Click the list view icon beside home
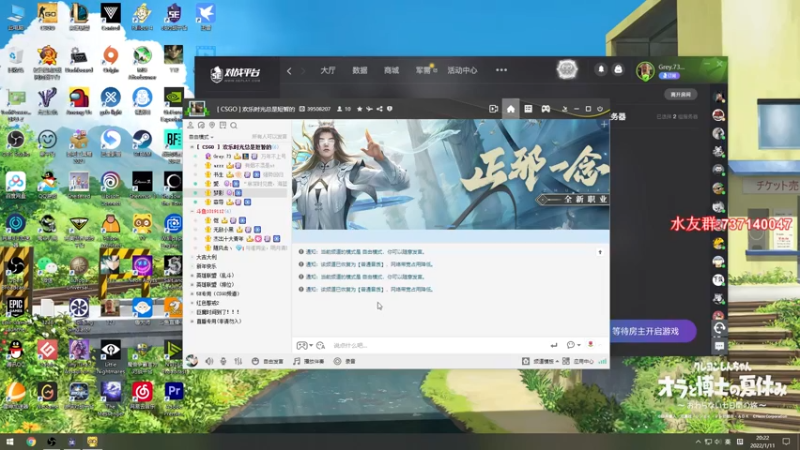 coord(528,109)
